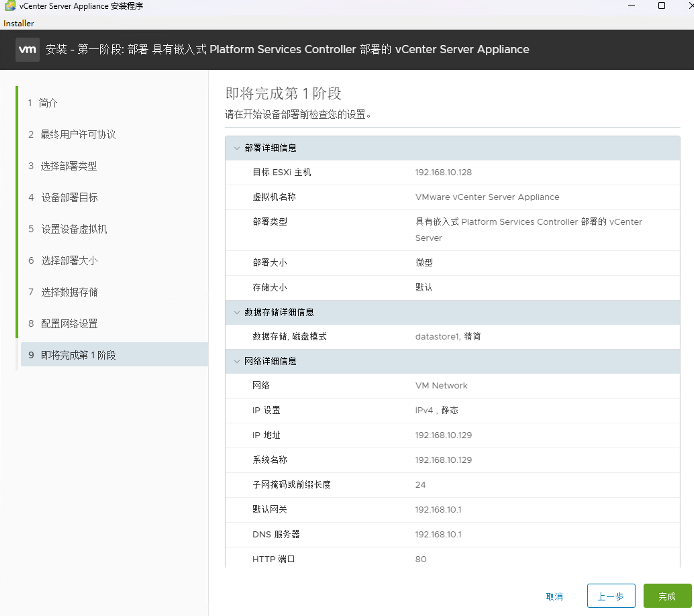Go to step 2 最终用户许可协议
This screenshot has width=694, height=616.
pos(72,135)
